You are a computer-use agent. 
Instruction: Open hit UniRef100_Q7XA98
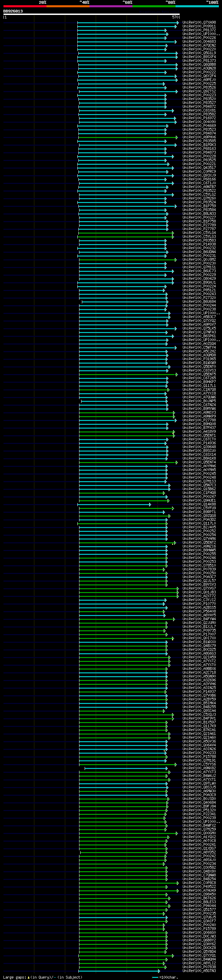(199, 23)
